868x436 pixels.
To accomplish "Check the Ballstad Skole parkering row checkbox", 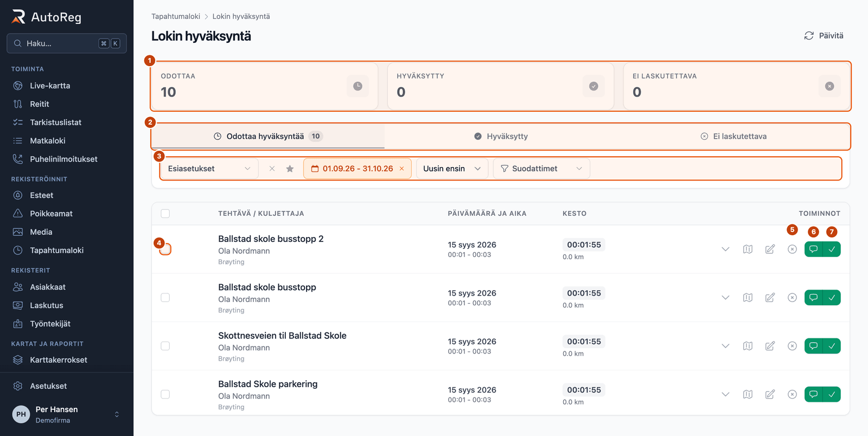I will [165, 394].
